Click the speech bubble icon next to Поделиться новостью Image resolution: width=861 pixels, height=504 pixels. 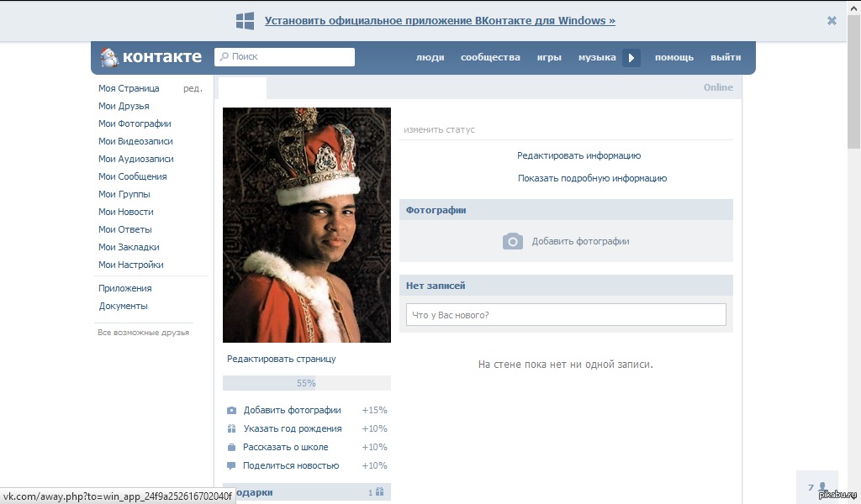[231, 466]
